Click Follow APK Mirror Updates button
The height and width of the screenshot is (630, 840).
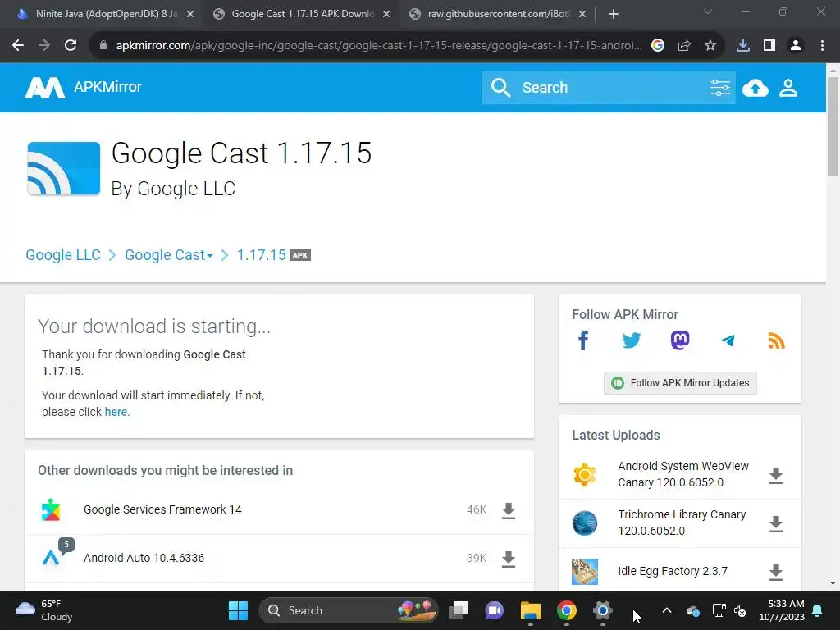pyautogui.click(x=680, y=383)
